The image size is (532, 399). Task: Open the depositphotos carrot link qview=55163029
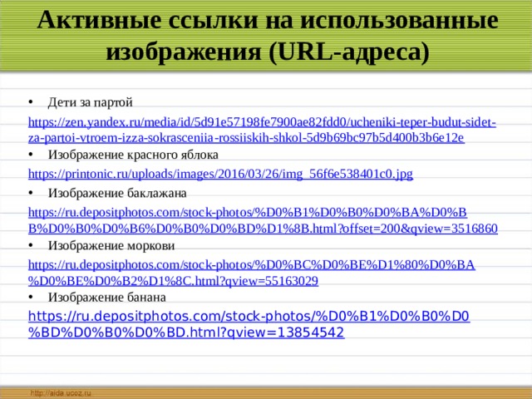252,273
